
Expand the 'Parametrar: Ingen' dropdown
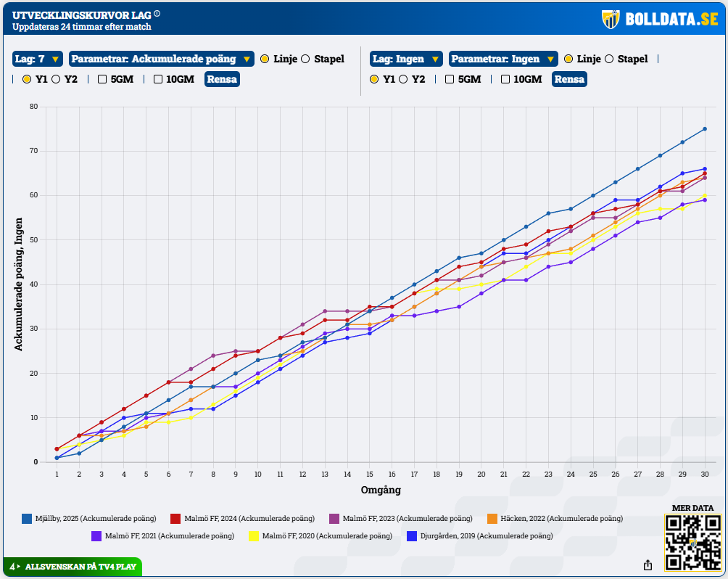coord(503,59)
